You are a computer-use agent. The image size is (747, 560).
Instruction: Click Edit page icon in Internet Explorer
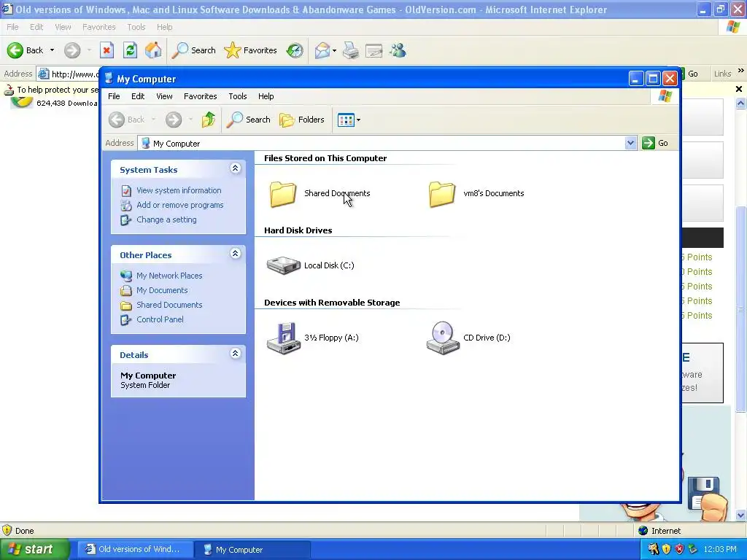tap(374, 50)
